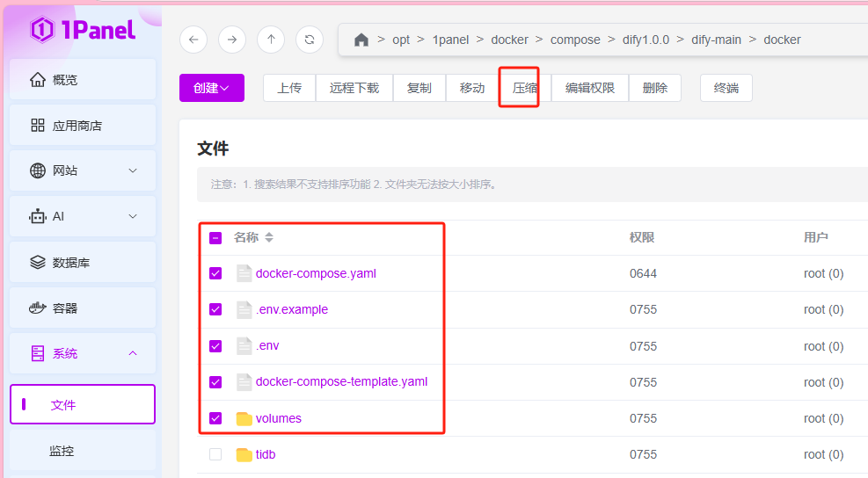868x478 pixels.
Task: Uncheck the .env.example checkbox
Action: (x=215, y=309)
